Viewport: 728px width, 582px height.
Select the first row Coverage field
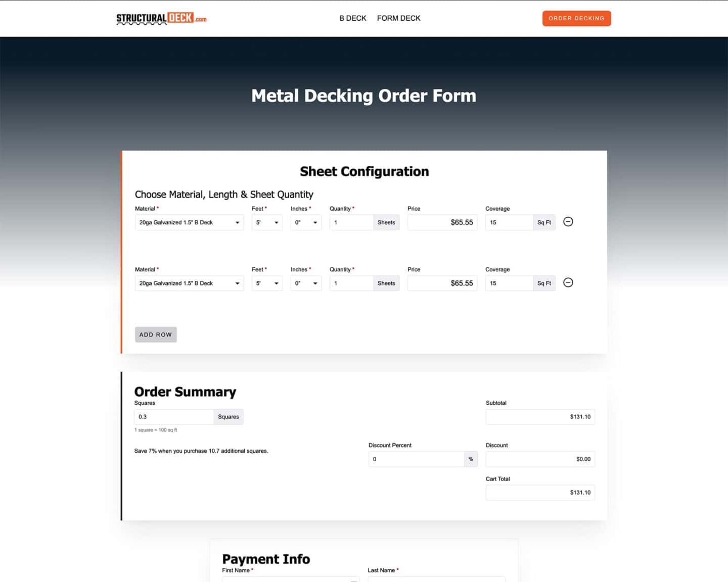(x=509, y=222)
